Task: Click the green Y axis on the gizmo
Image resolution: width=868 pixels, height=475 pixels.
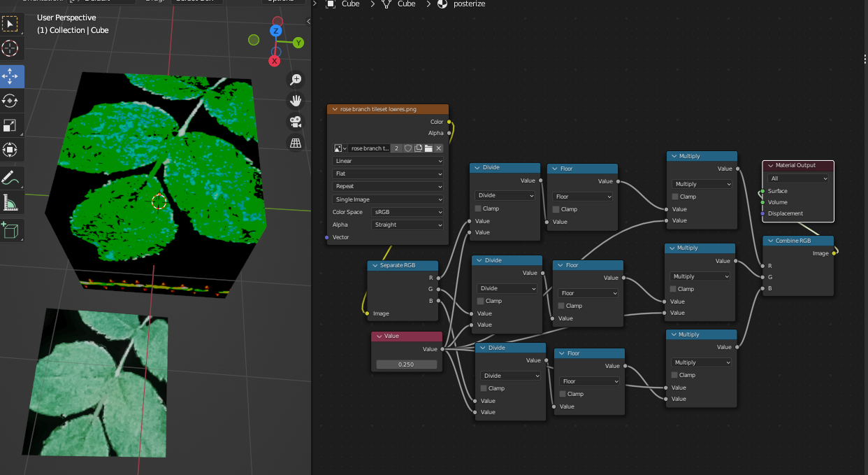Action: pos(298,43)
